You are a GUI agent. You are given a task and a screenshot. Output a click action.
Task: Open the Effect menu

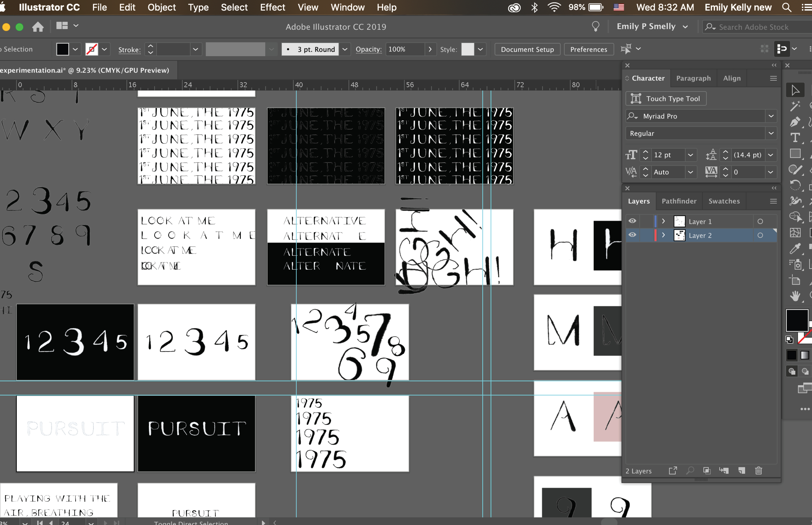272,7
